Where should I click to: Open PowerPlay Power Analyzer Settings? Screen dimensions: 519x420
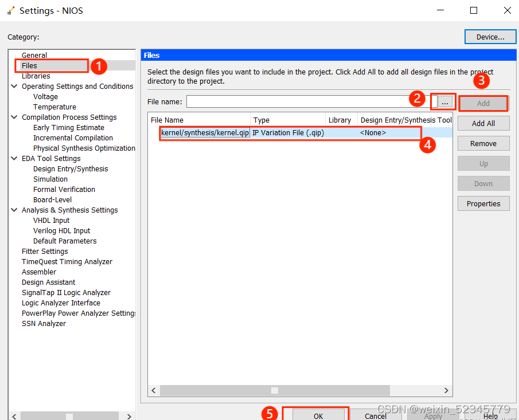pos(79,313)
